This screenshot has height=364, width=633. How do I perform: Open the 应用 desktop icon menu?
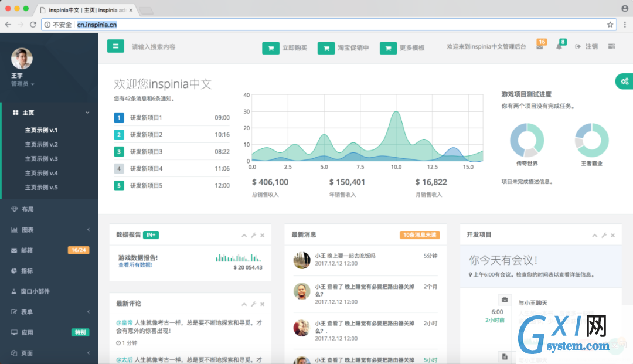(14, 332)
